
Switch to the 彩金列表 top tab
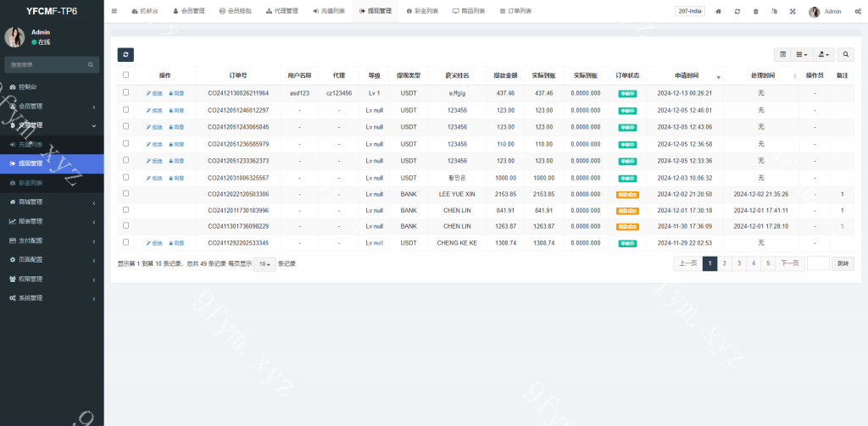422,11
